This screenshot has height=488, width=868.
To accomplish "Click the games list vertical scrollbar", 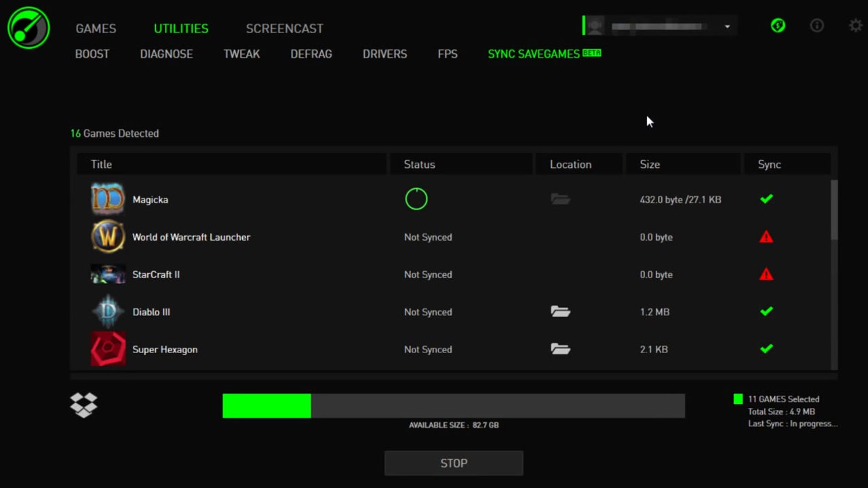I will point(834,209).
